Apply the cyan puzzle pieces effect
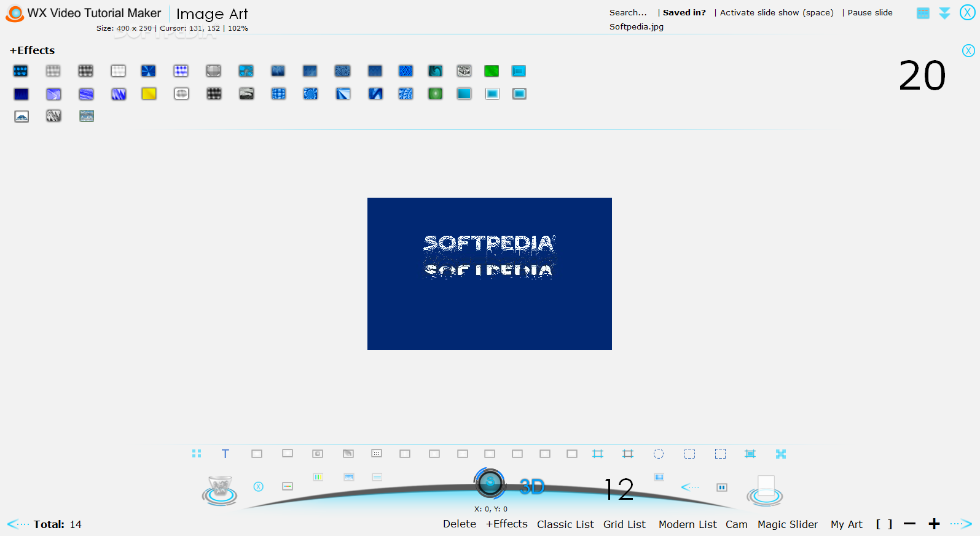This screenshot has height=536, width=980. pyautogui.click(x=246, y=71)
